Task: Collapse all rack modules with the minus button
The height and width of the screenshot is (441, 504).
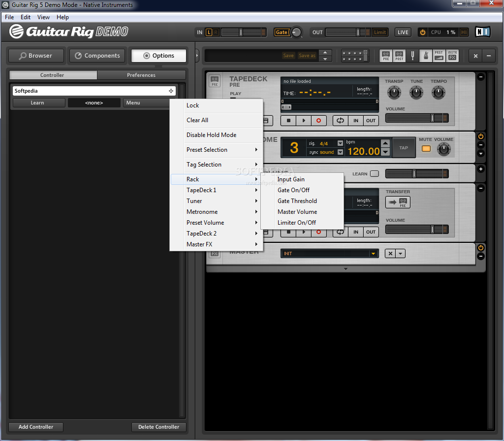Action: 489,56
